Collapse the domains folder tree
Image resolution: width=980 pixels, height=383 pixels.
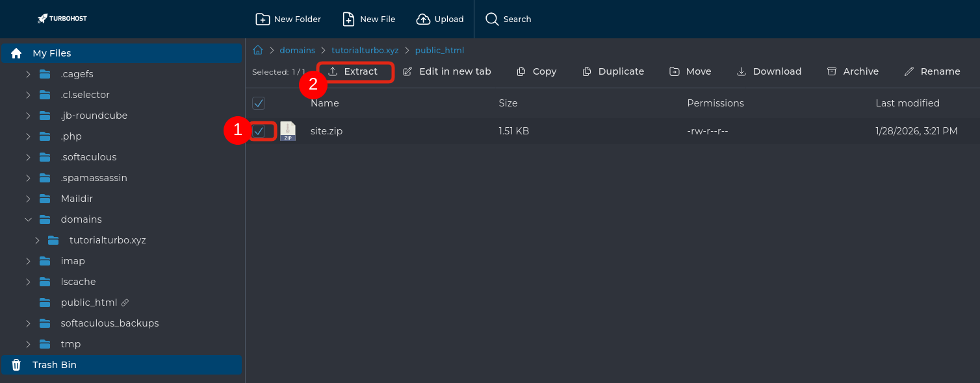click(x=28, y=219)
